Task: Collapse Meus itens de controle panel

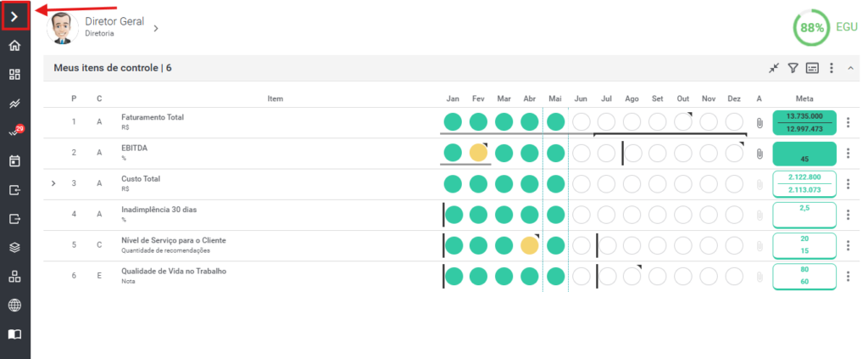Action: (x=851, y=68)
